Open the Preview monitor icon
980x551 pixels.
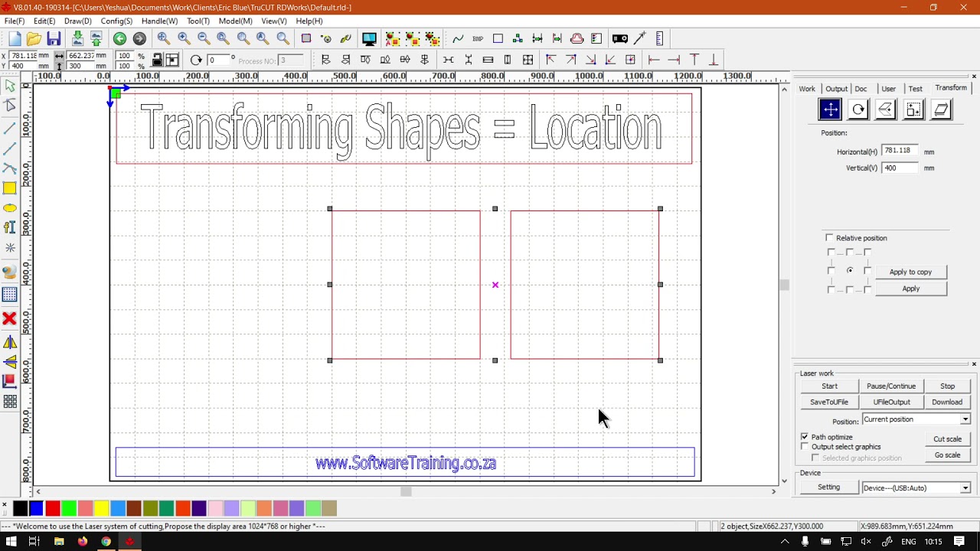pyautogui.click(x=369, y=39)
